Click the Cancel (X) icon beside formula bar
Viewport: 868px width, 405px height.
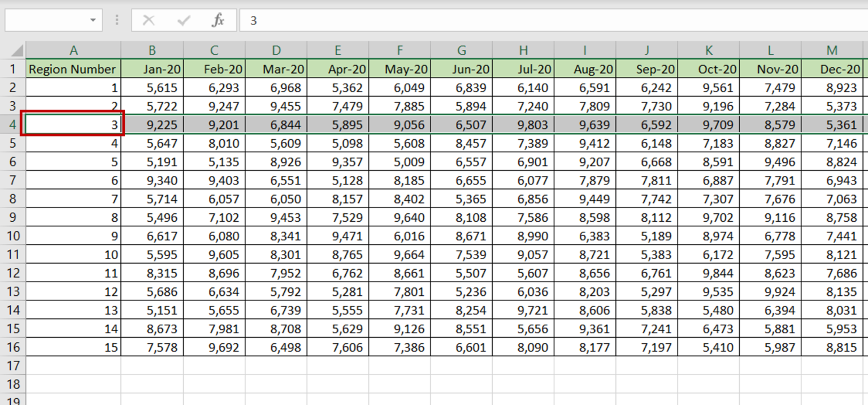(149, 20)
